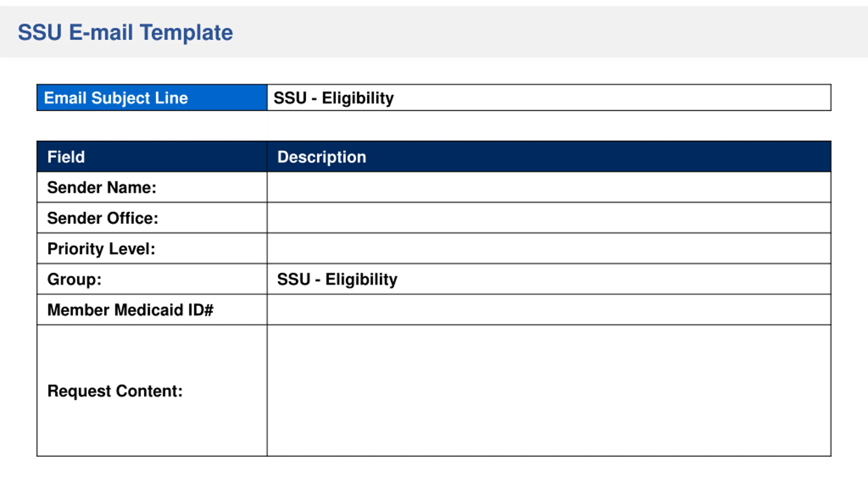
Task: Click the word Template in the heading
Action: [186, 33]
